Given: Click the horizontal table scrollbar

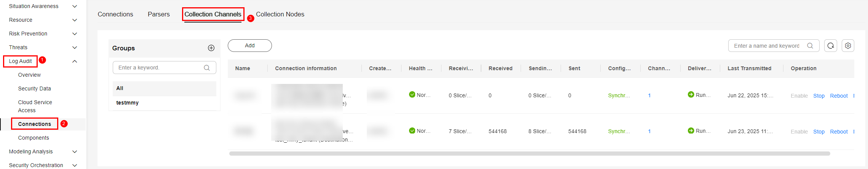Looking at the screenshot, I should pyautogui.click(x=529, y=154).
